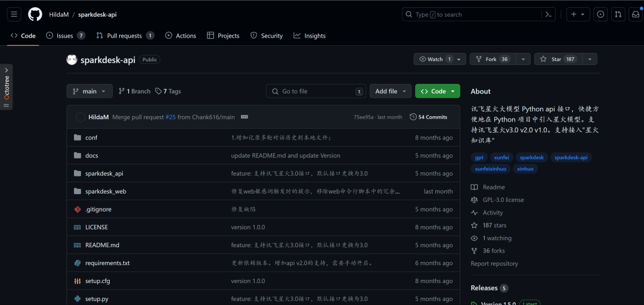Open the pull requests icon in header
Viewport: 644px width, 305px height.
618,14
